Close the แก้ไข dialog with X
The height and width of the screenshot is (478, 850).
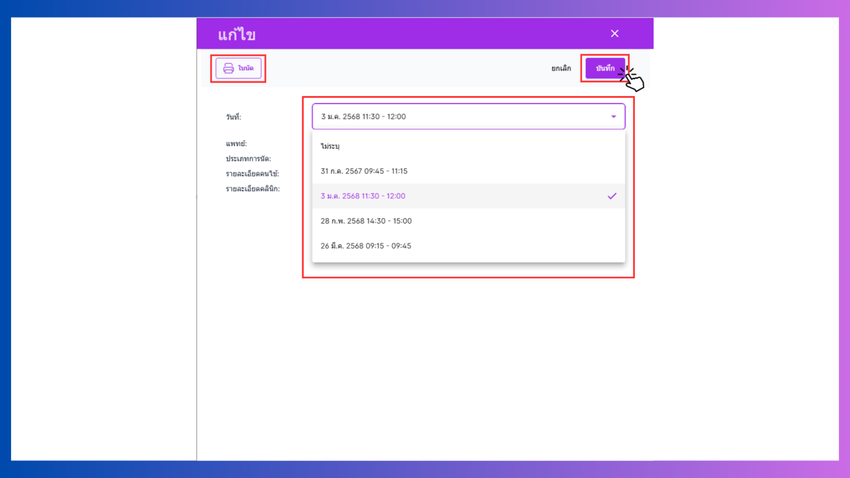[x=614, y=34]
